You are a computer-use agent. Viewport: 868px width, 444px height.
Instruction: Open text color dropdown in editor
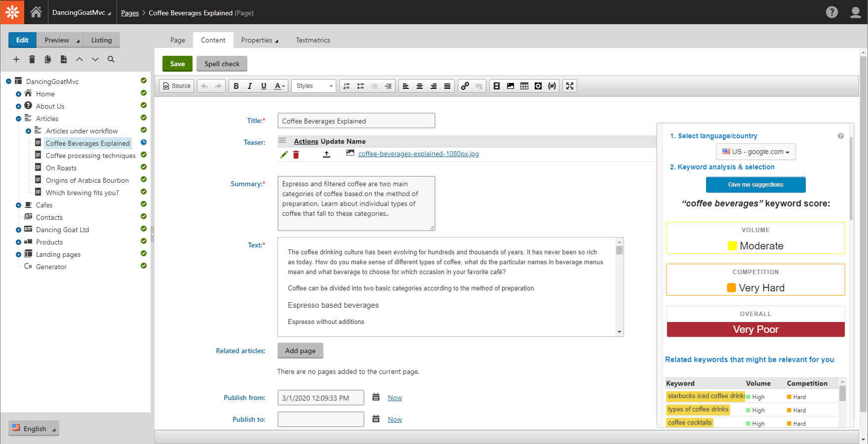coord(279,86)
